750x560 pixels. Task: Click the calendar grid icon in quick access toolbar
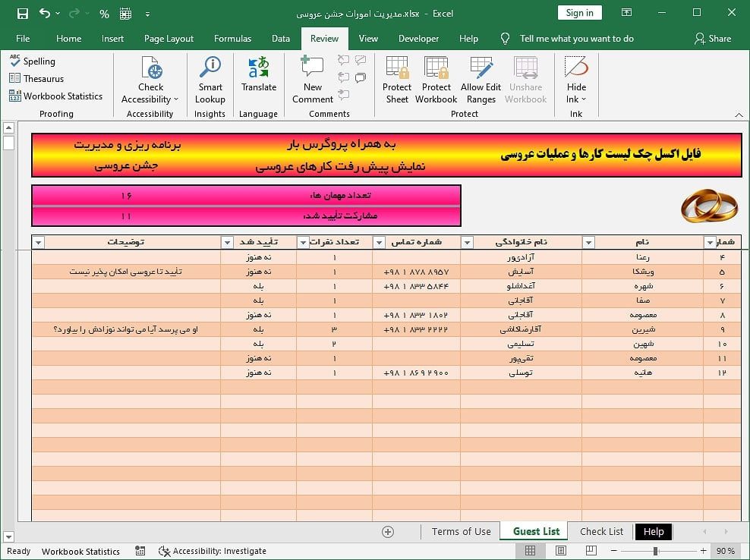[125, 14]
